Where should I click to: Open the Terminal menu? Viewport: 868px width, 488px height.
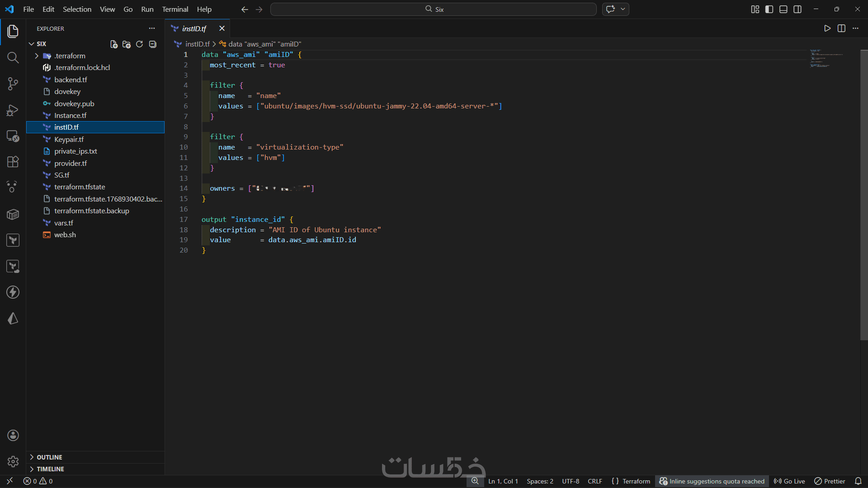[x=175, y=9]
